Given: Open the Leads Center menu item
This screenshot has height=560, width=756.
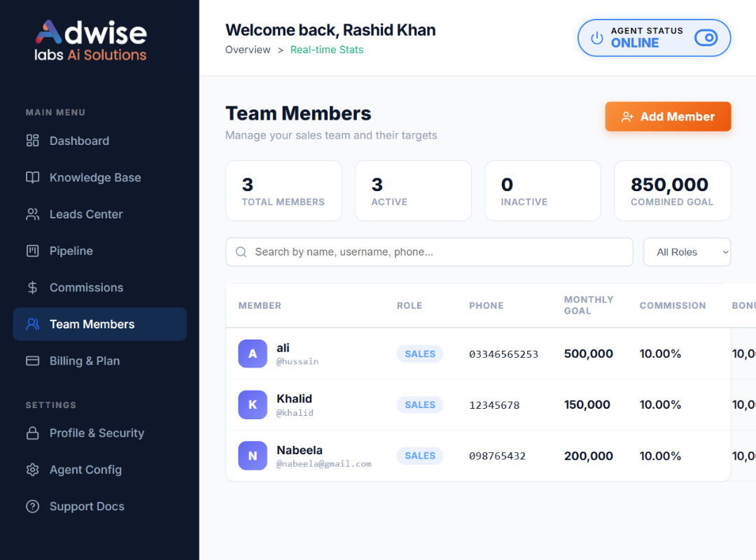Looking at the screenshot, I should (100, 214).
